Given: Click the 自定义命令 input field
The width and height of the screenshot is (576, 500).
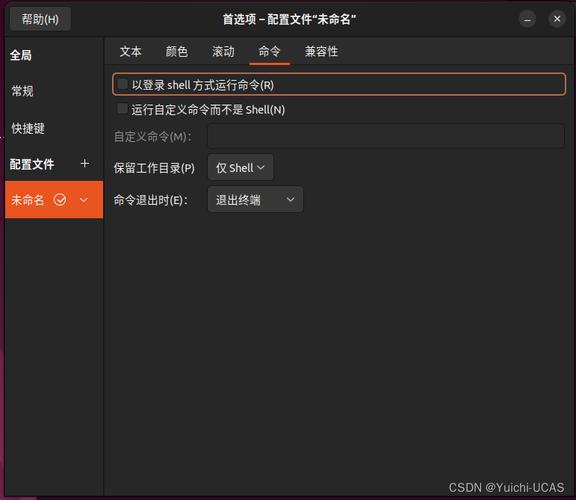Looking at the screenshot, I should pyautogui.click(x=386, y=136).
